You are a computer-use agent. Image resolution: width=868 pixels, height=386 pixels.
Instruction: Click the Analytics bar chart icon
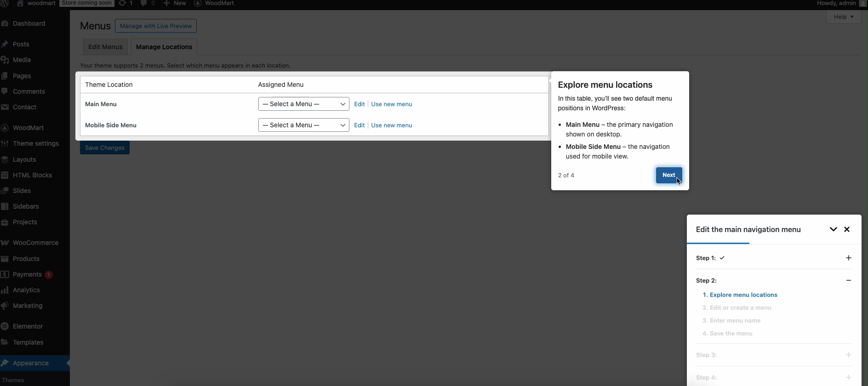click(5, 290)
